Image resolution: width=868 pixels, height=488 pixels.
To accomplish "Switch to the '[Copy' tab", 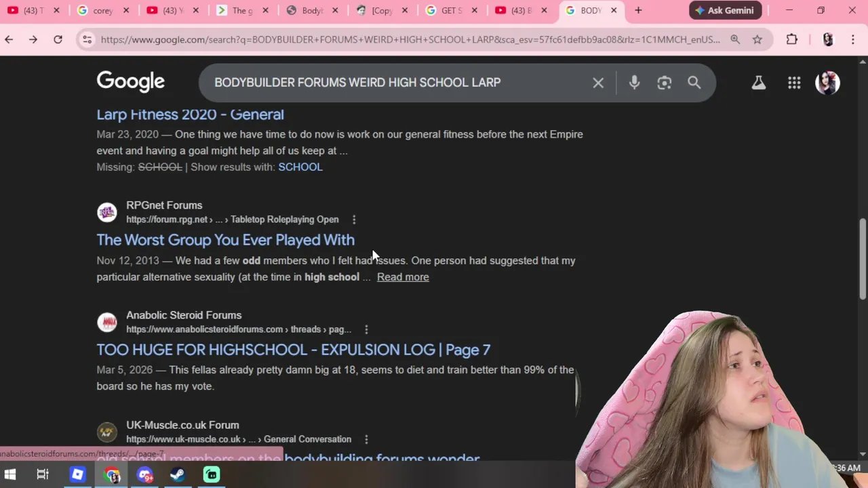I will coord(381,10).
